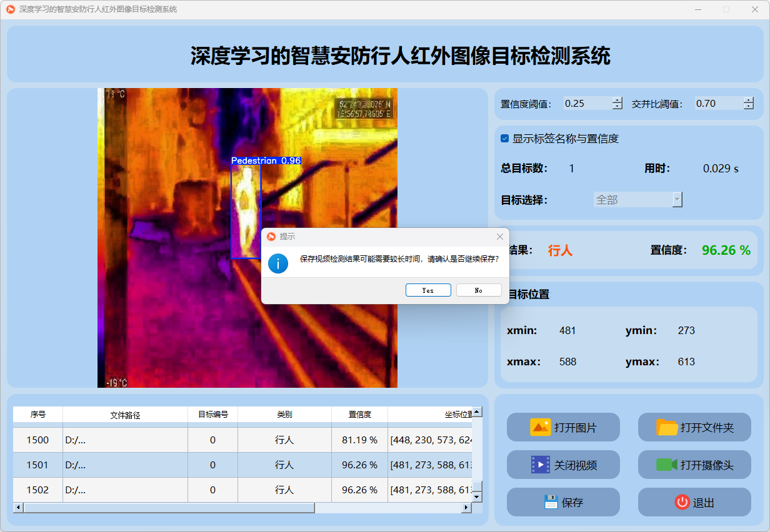Click the floppy disk save icon
770x532 pixels.
pos(551,502)
